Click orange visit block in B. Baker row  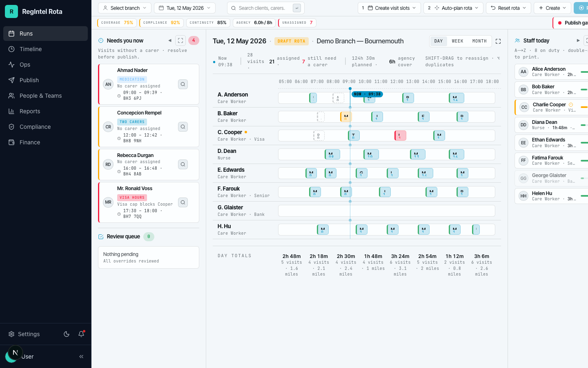[x=346, y=117]
